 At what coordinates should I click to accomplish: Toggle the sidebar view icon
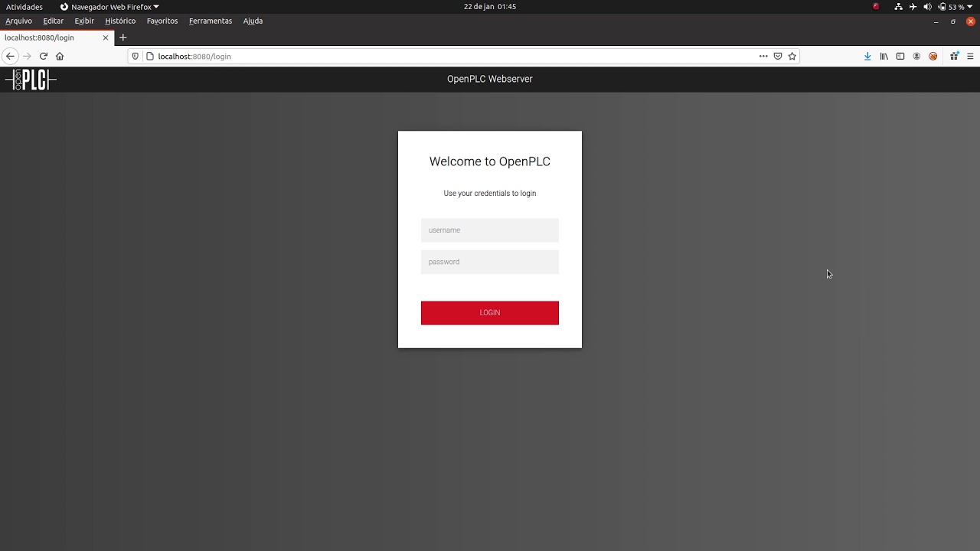click(900, 56)
